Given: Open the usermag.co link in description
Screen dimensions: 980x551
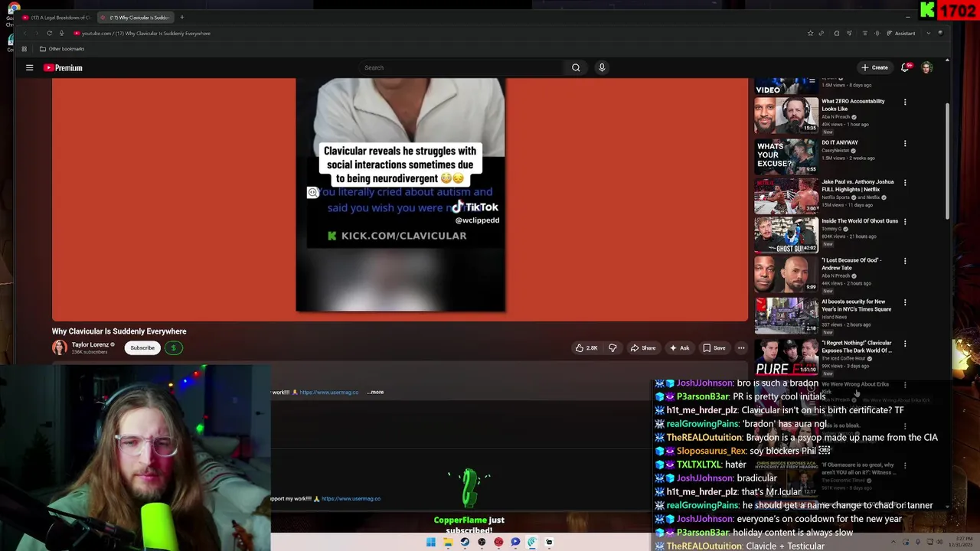Looking at the screenshot, I should point(329,392).
